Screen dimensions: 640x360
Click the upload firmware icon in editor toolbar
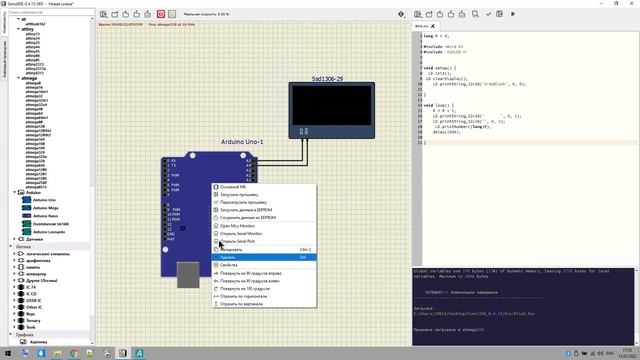[x=500, y=14]
